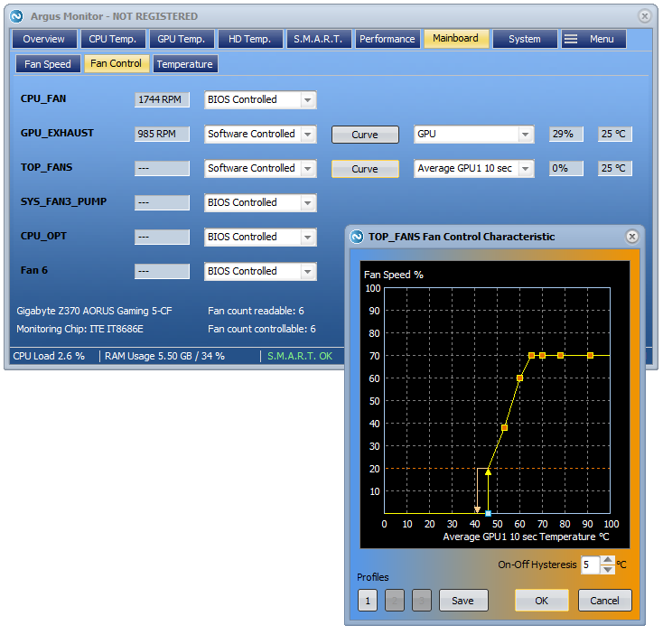
Task: Select the curve point at 60% fan speed
Action: pos(519,378)
